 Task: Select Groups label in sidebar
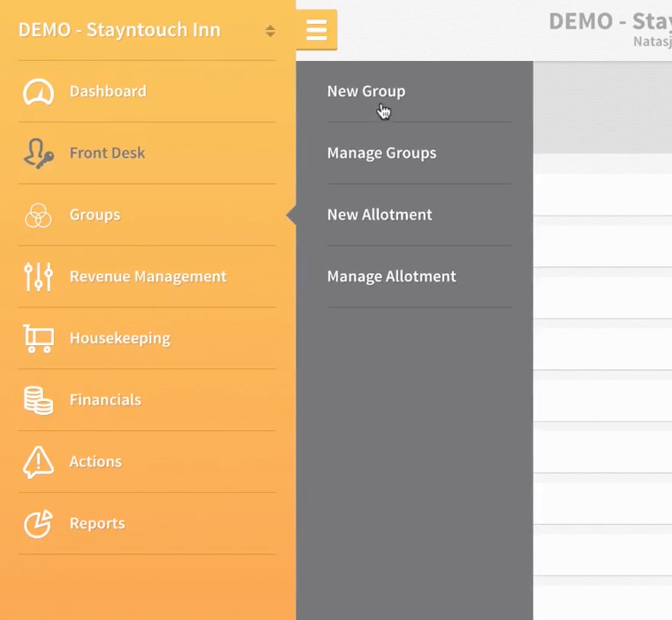pyautogui.click(x=95, y=215)
